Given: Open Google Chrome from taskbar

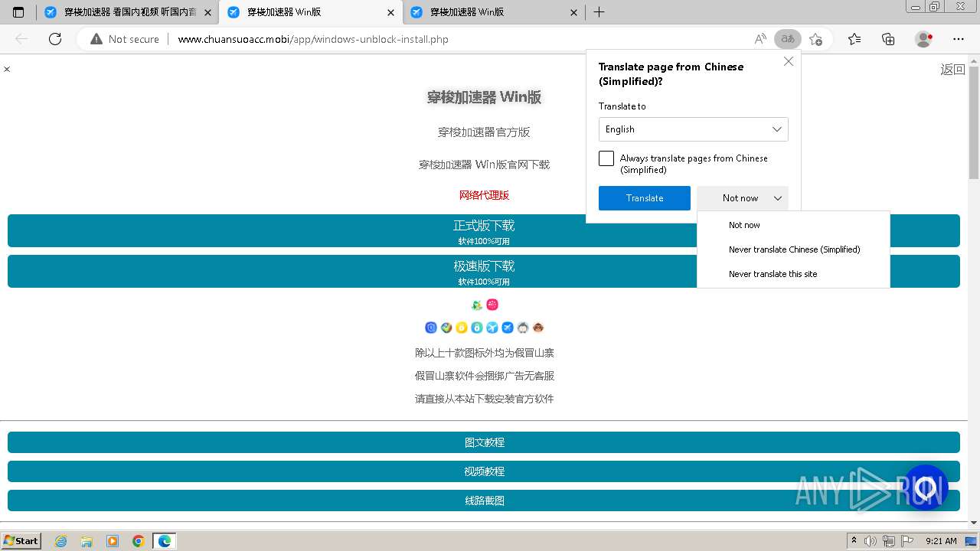Looking at the screenshot, I should click(x=139, y=541).
